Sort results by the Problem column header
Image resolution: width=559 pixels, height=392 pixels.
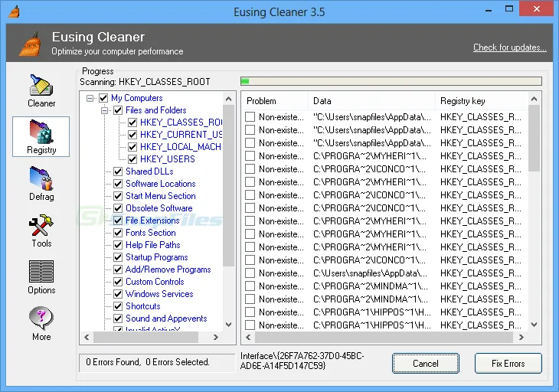click(x=275, y=101)
